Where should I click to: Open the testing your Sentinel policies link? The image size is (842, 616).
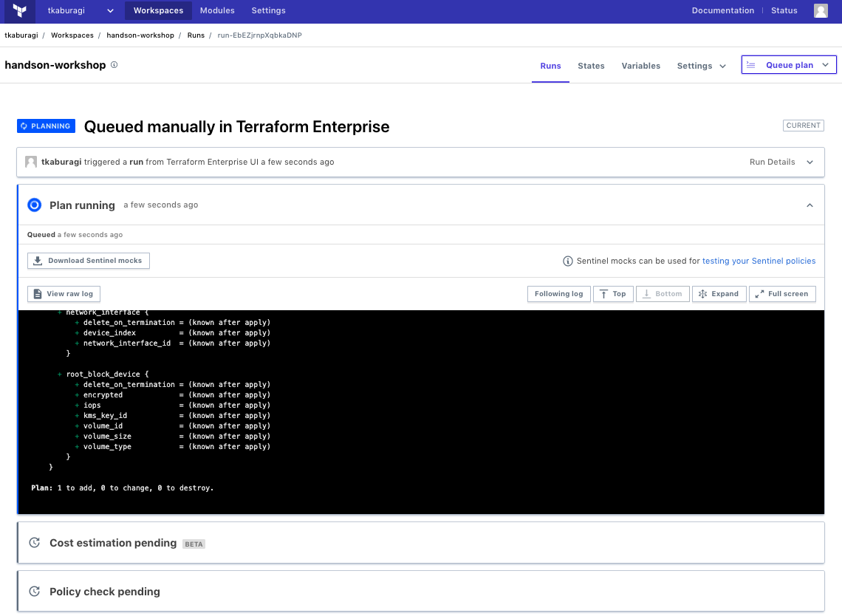pos(759,261)
